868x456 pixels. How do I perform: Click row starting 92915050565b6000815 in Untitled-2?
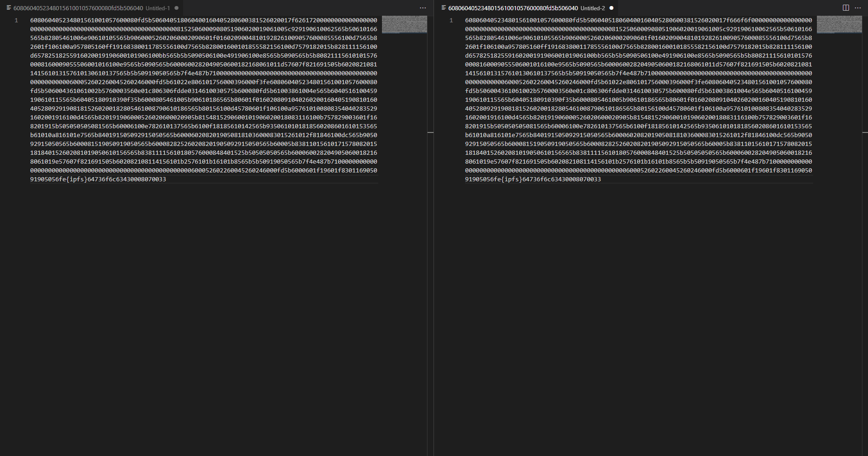coord(638,144)
